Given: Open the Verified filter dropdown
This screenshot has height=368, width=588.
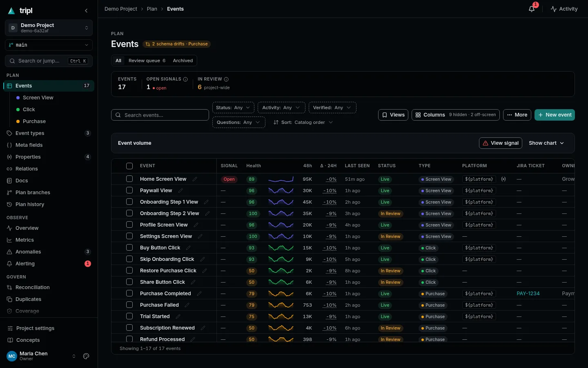Looking at the screenshot, I should (332, 108).
